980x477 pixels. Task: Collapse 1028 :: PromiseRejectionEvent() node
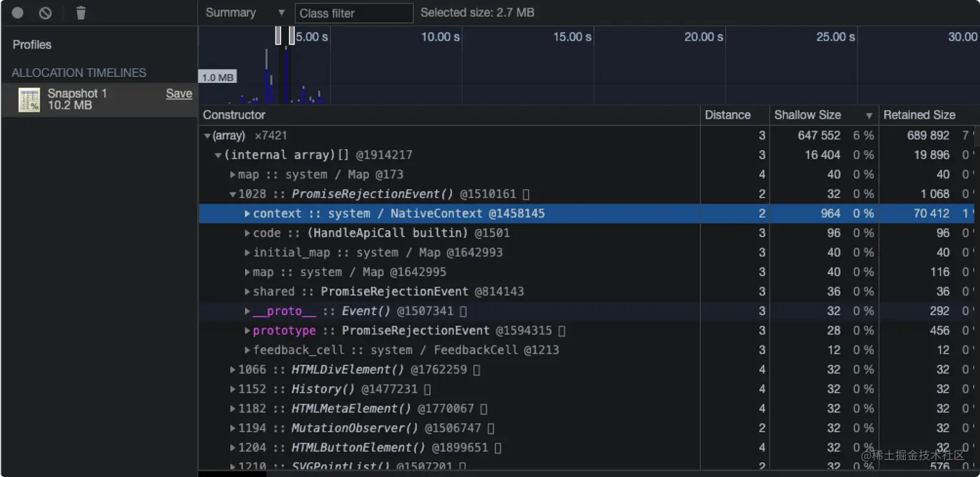pyautogui.click(x=233, y=194)
